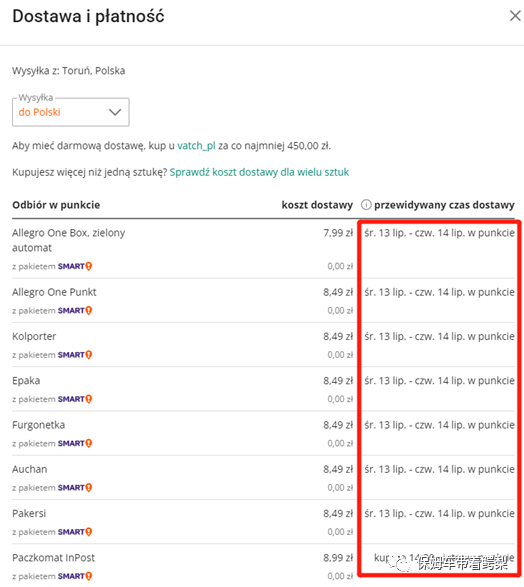The height and width of the screenshot is (587, 524).
Task: Select the Furgonetka delivery option
Action: coord(263,433)
